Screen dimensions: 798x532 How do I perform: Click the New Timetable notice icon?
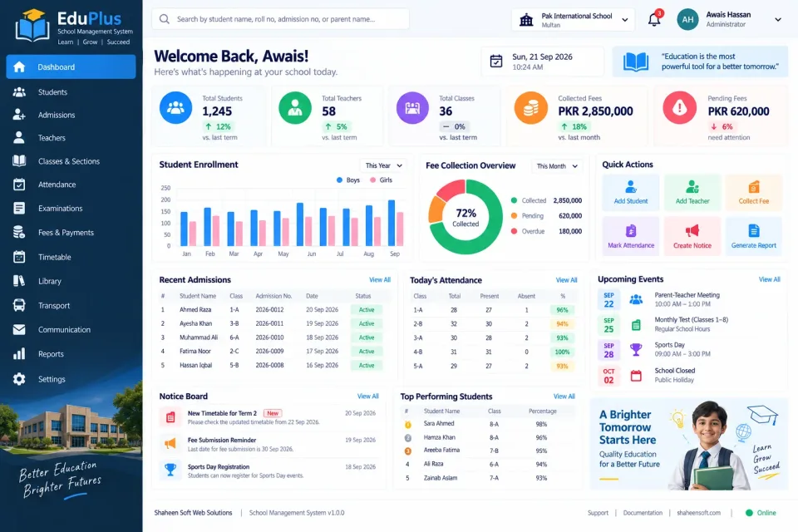170,417
